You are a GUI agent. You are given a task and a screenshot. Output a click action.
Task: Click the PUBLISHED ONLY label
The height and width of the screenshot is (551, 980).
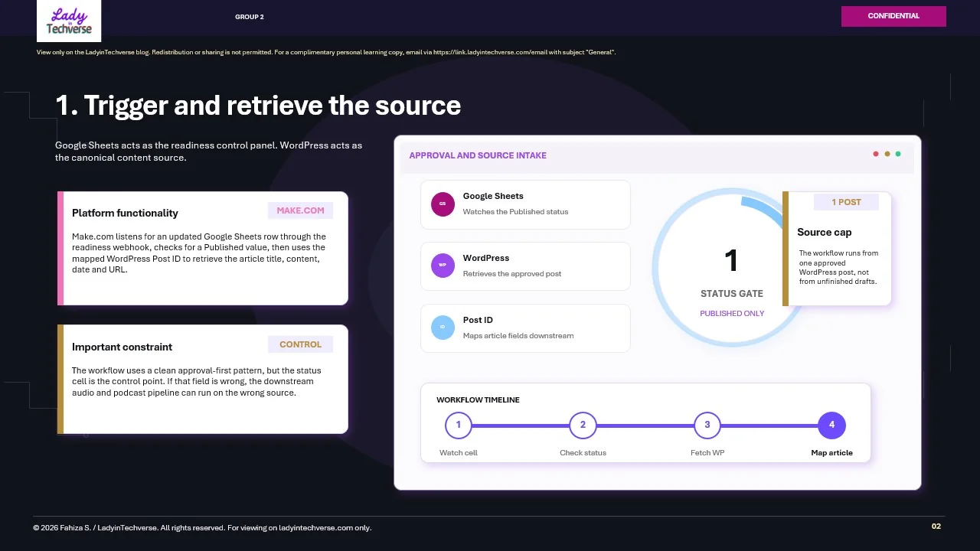(732, 313)
